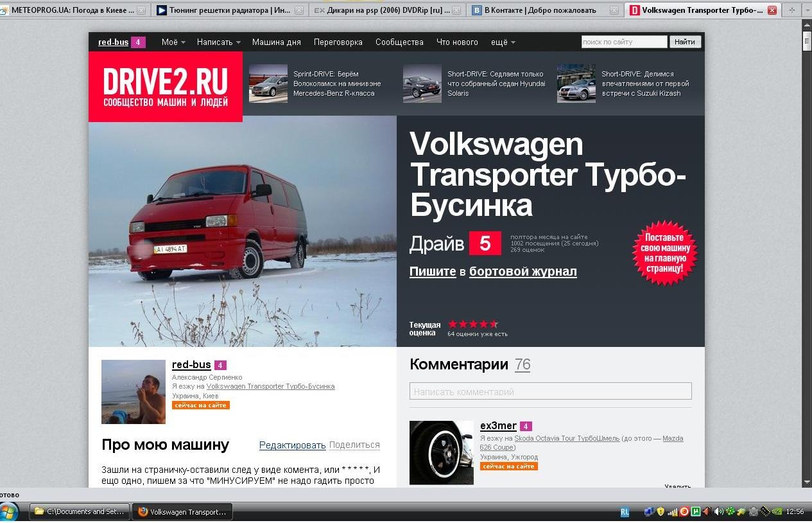
Task: Open Переговорка menu item
Action: (338, 42)
